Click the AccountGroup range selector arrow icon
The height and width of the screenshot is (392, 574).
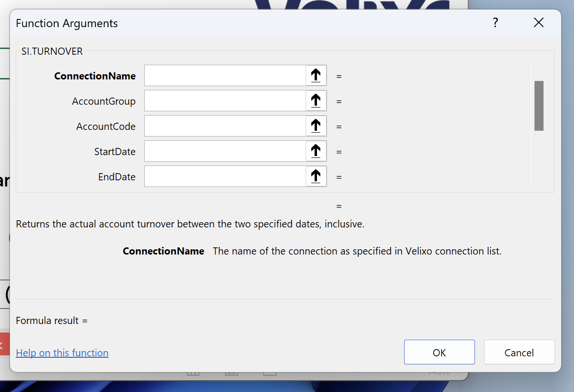[x=316, y=101]
